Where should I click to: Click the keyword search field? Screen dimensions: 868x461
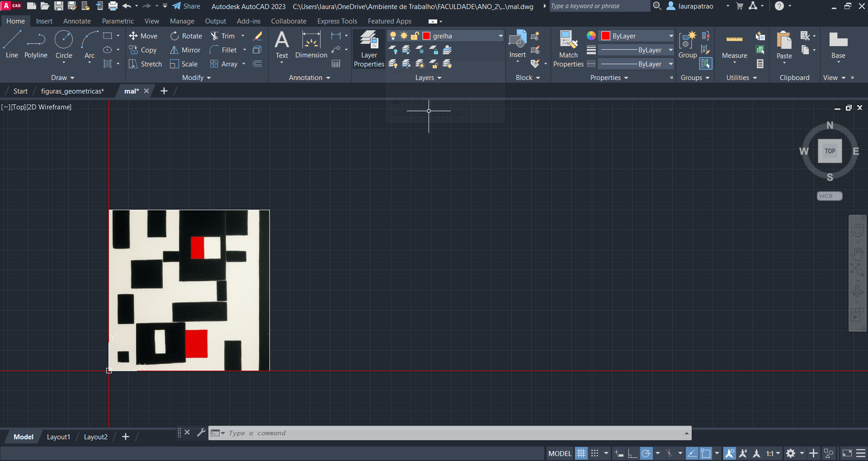pyautogui.click(x=599, y=6)
